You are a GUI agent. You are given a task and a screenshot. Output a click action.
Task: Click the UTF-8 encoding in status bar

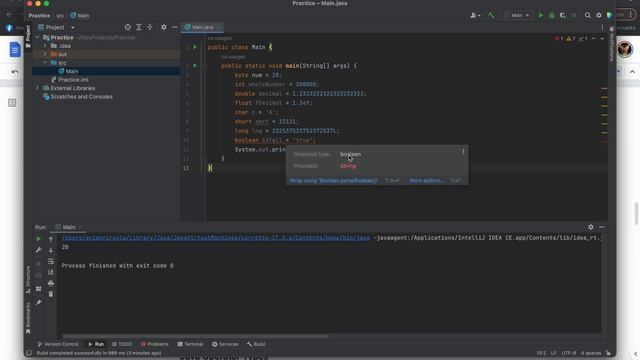point(569,353)
